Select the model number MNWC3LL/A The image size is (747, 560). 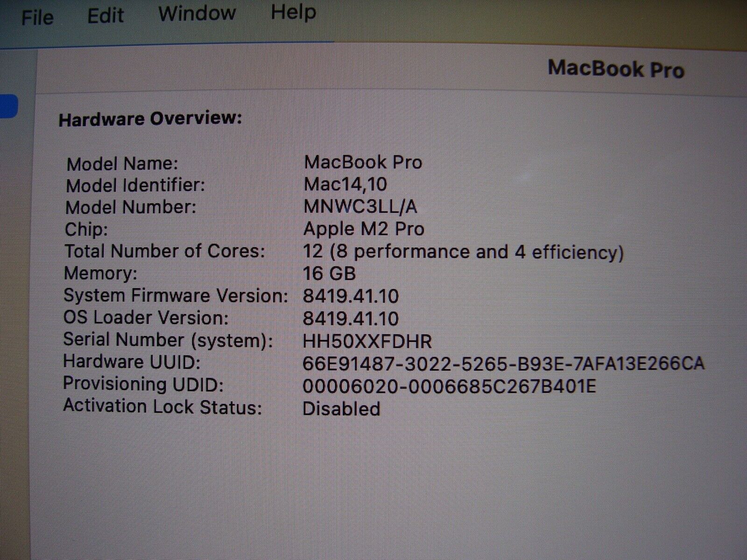click(x=360, y=206)
